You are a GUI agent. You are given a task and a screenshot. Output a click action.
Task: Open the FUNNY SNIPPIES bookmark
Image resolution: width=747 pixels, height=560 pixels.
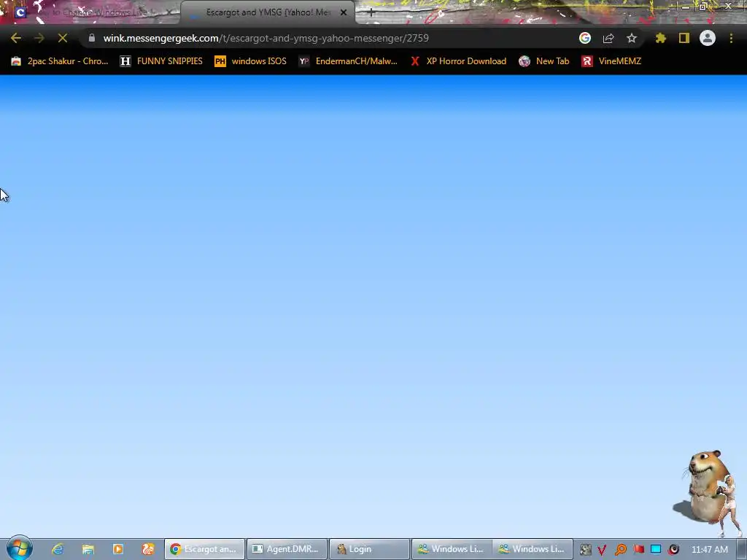pyautogui.click(x=161, y=61)
